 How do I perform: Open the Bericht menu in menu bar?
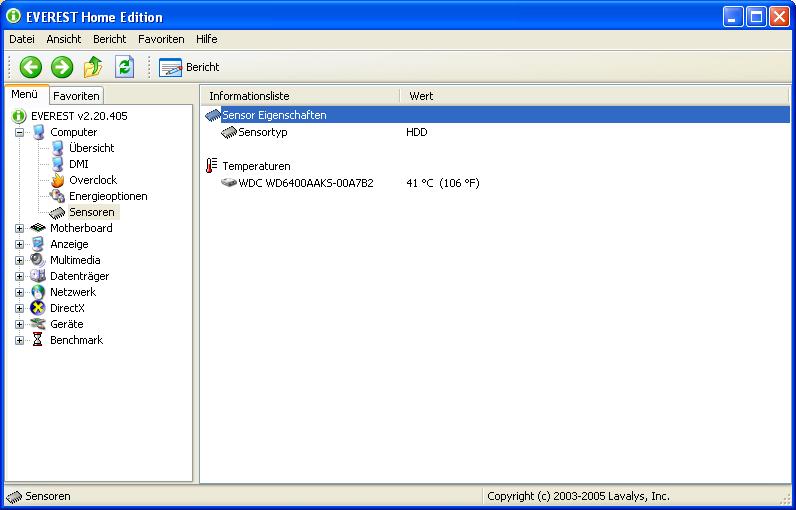coord(110,39)
